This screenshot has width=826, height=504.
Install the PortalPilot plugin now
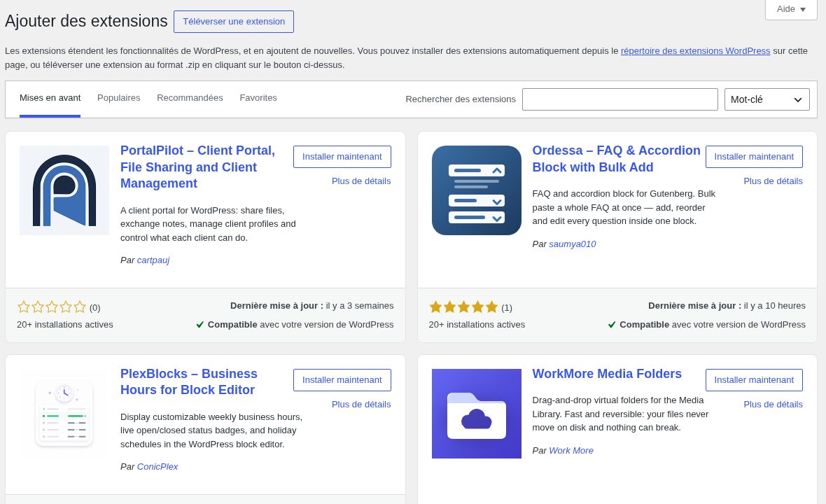click(342, 156)
